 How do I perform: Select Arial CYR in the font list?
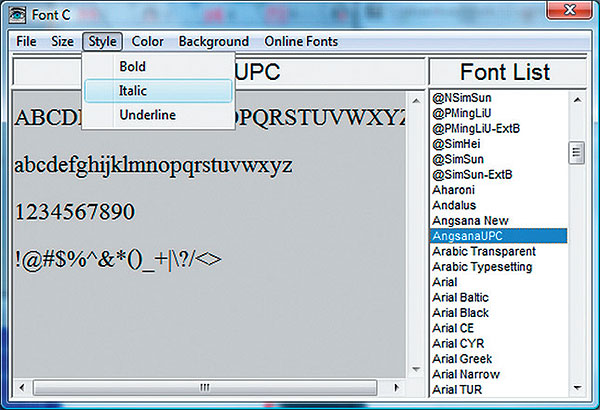coord(498,343)
